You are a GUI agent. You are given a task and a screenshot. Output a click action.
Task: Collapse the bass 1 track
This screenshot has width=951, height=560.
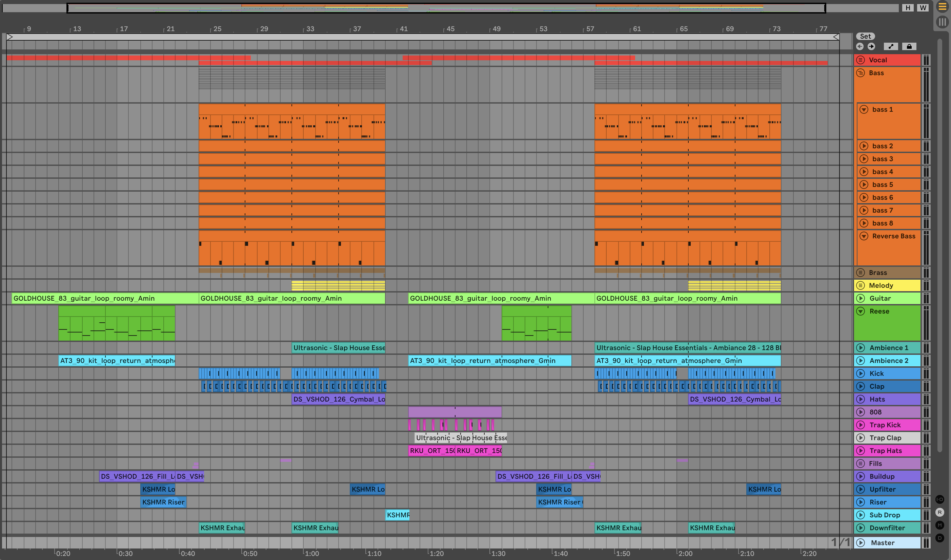coord(864,109)
